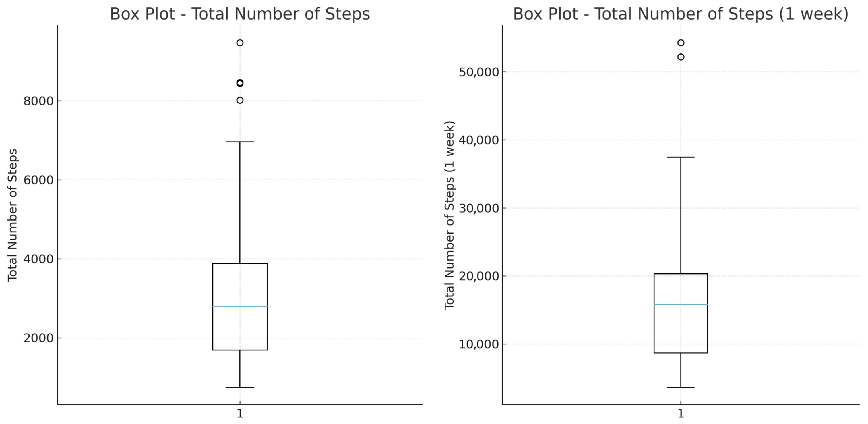Click the "Box Plot - Total Number of Steps" title
868x424 pixels.
coord(240,14)
